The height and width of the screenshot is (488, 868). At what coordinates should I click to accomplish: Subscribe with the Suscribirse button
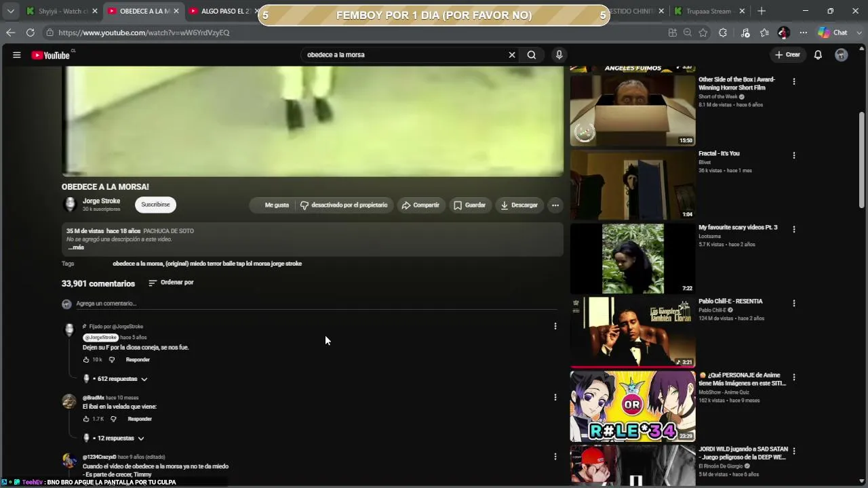(155, 205)
